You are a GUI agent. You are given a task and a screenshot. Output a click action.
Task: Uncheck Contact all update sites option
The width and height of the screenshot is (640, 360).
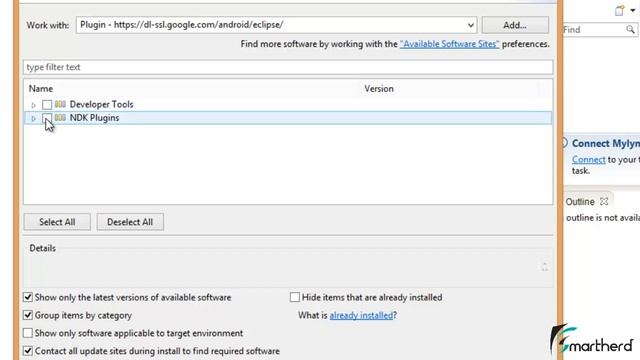point(28,351)
